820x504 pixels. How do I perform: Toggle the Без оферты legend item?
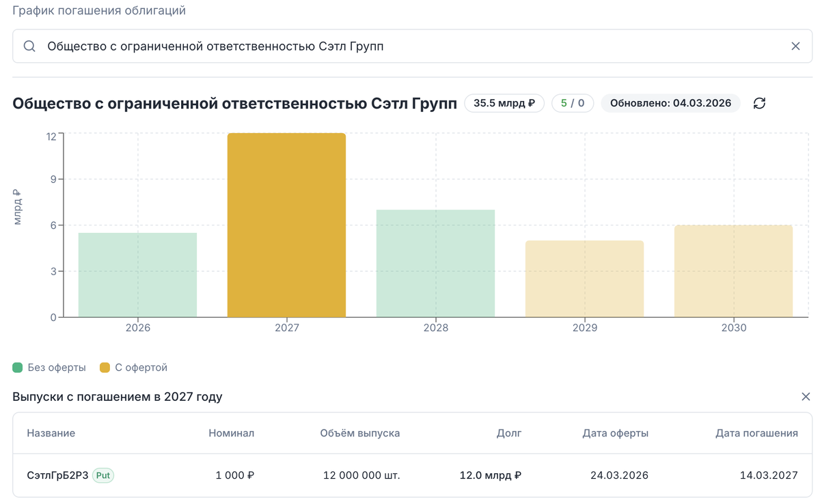tap(50, 367)
